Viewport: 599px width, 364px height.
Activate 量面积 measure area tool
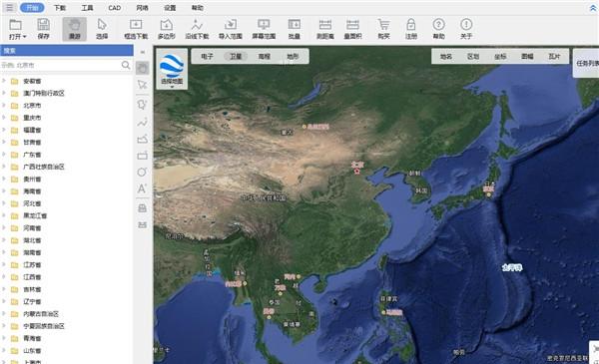[352, 29]
